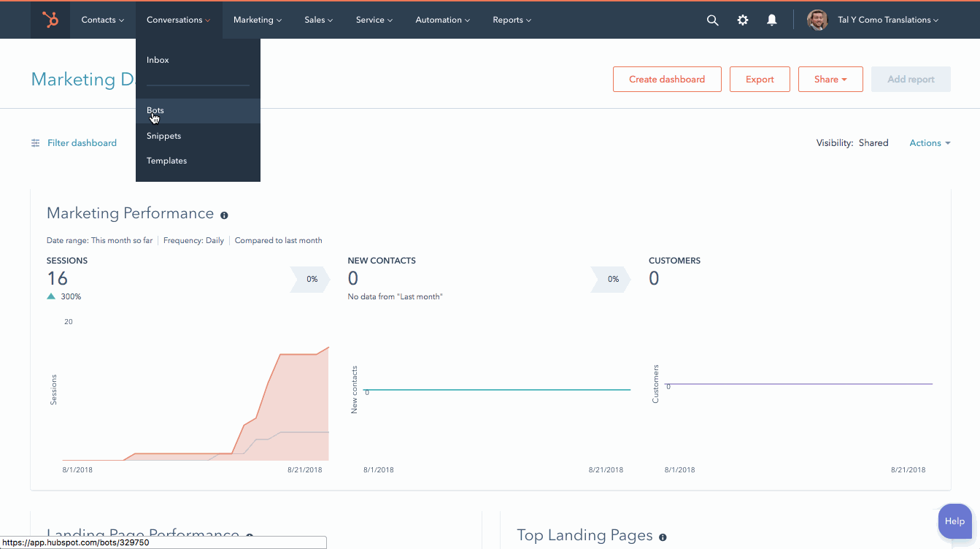This screenshot has width=980, height=549.
Task: Open the Help chat widget
Action: coord(954,521)
